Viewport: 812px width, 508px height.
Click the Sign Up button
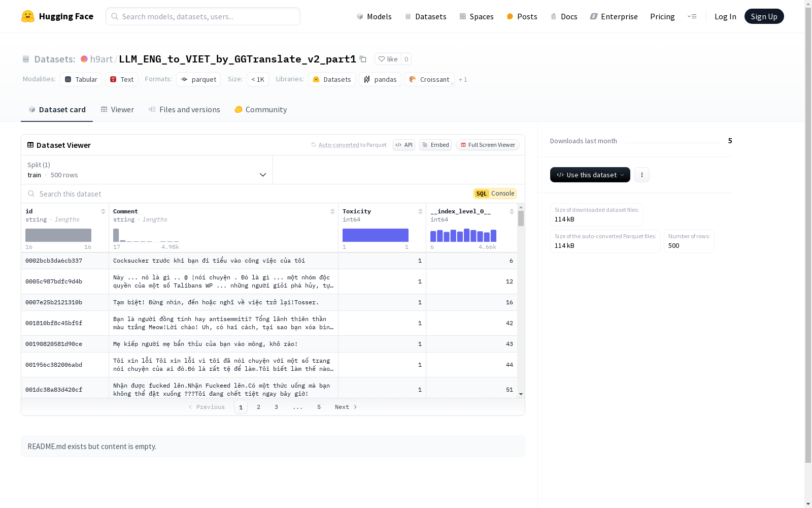tap(764, 16)
